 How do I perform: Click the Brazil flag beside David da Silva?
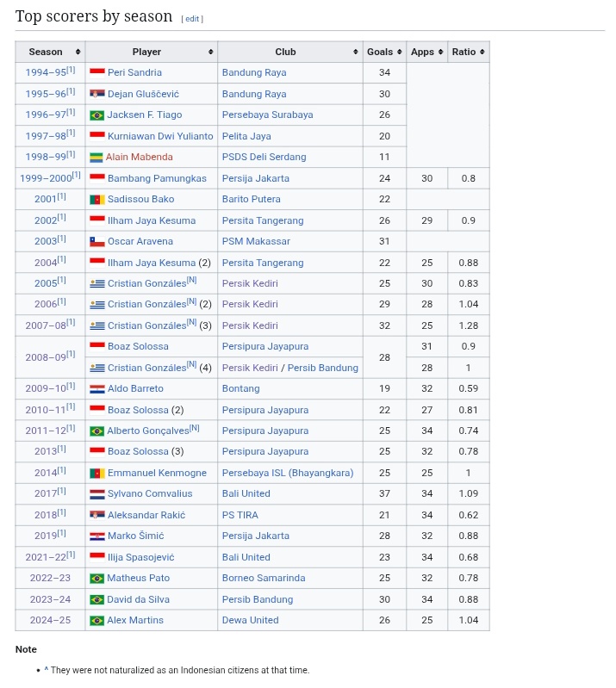[x=97, y=599]
